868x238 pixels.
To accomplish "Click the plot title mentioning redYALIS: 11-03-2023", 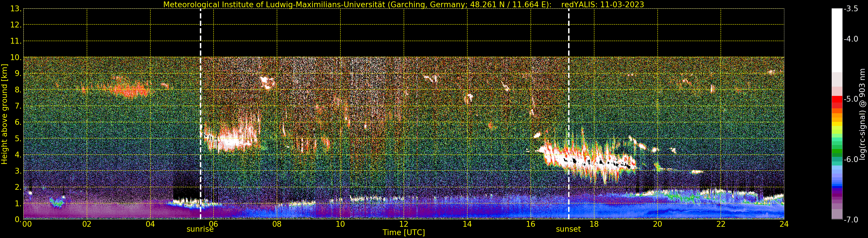I will 404,4.
